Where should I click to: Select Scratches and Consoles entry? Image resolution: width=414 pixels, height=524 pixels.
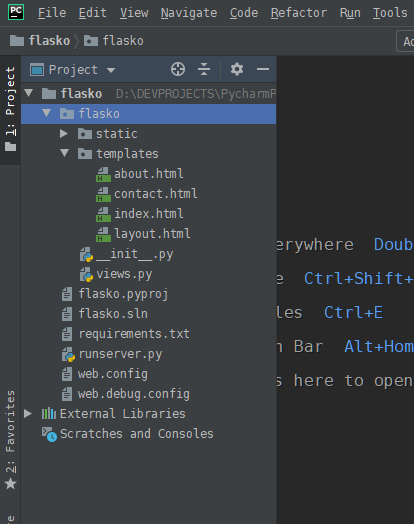pos(149,434)
